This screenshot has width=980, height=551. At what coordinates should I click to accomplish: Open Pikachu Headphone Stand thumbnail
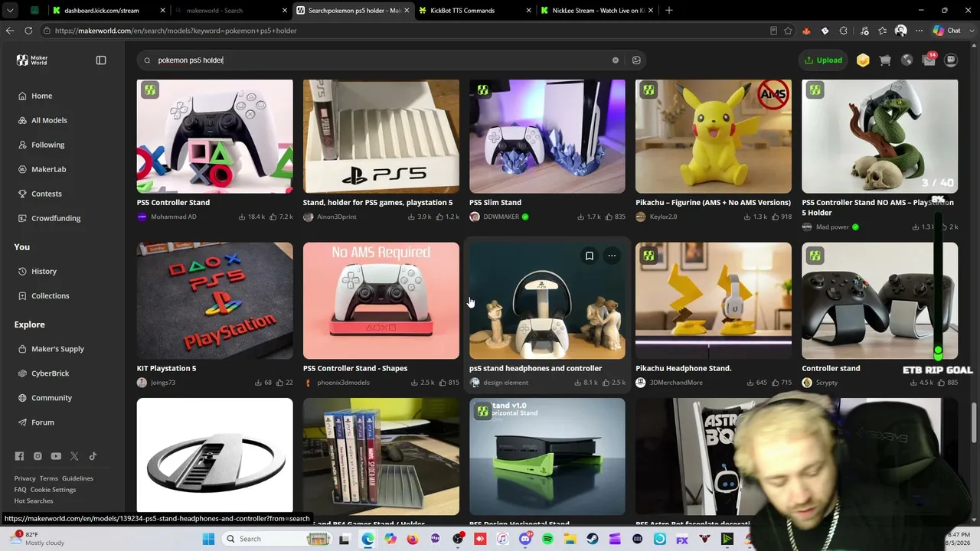point(713,301)
